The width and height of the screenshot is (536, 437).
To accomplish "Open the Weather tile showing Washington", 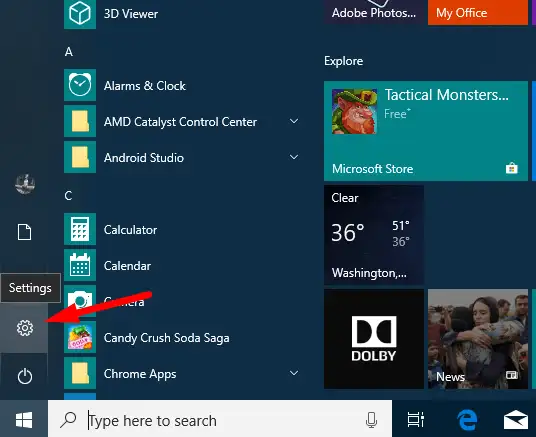I will [x=374, y=235].
